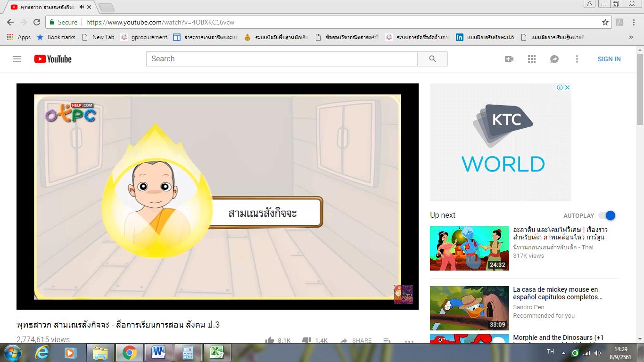Click the save to playlist icon
644x362 pixels.
click(x=387, y=341)
